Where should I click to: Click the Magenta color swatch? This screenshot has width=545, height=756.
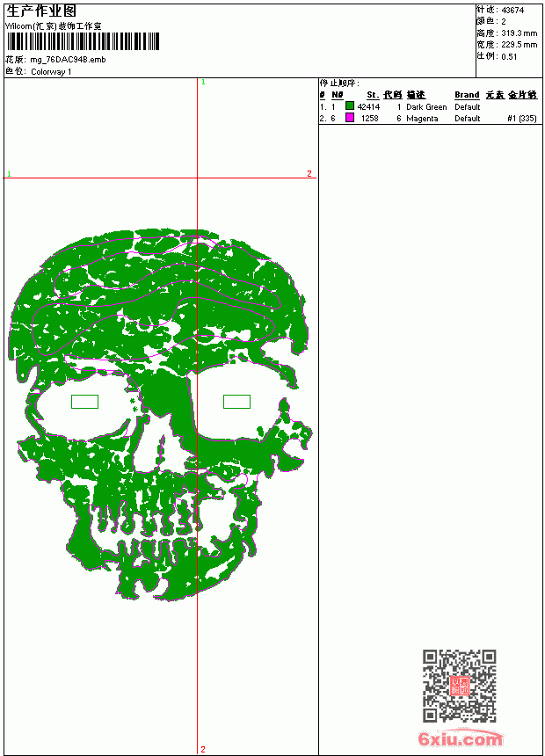[350, 118]
